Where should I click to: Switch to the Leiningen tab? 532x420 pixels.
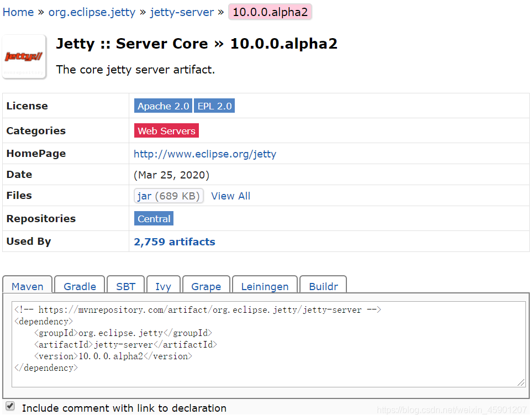pos(265,285)
